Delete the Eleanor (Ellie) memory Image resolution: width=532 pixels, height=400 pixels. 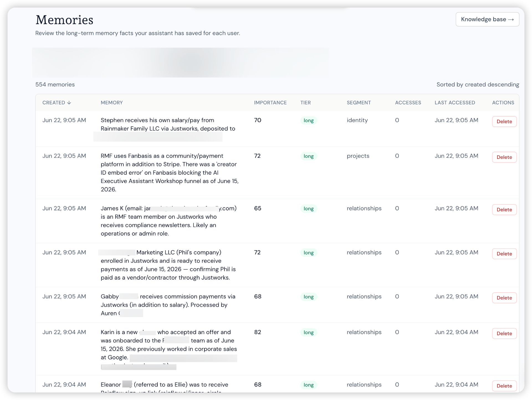(504, 386)
